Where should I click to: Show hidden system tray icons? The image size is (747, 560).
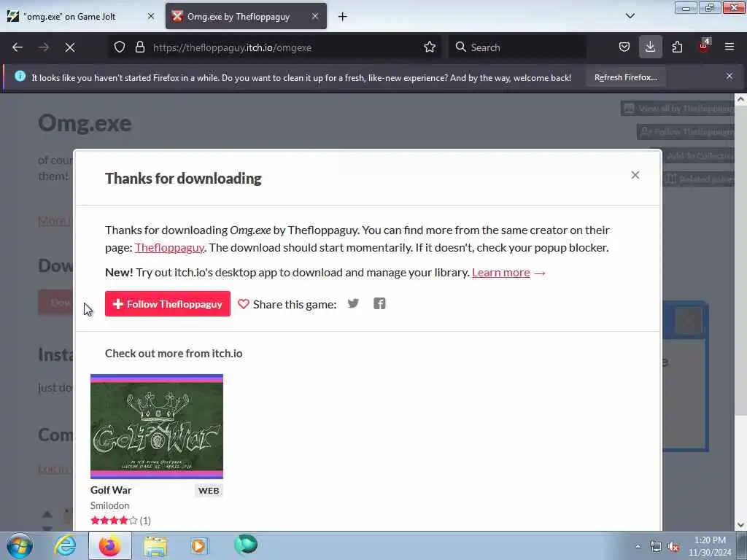(x=638, y=547)
